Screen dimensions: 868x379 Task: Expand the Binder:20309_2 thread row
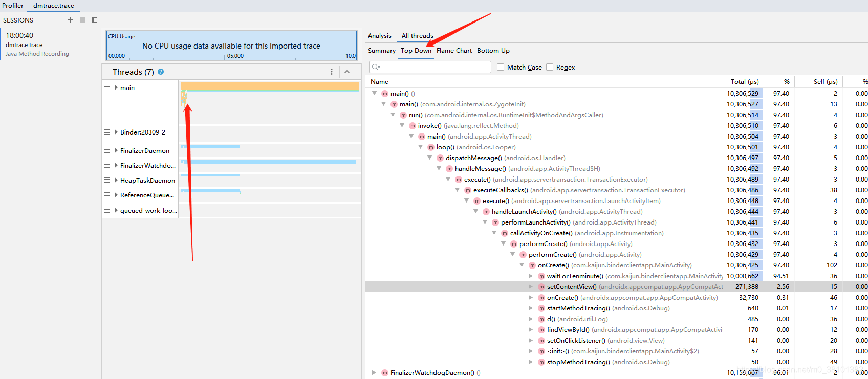[116, 132]
